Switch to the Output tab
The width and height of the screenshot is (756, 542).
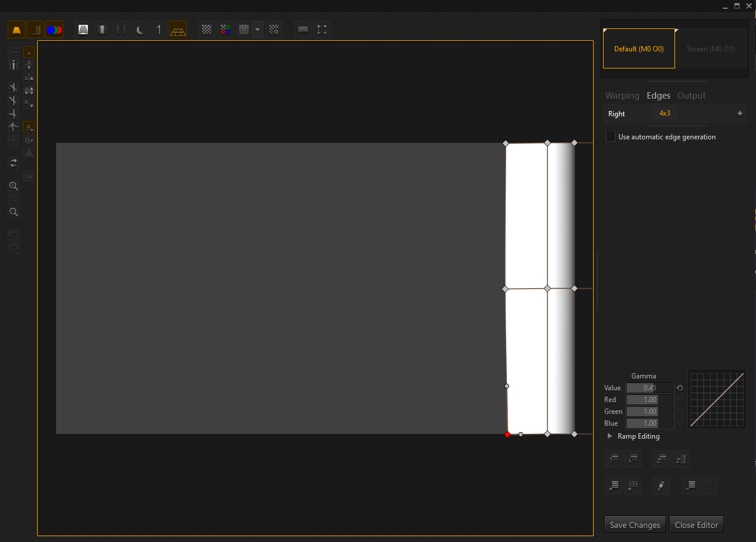(691, 96)
